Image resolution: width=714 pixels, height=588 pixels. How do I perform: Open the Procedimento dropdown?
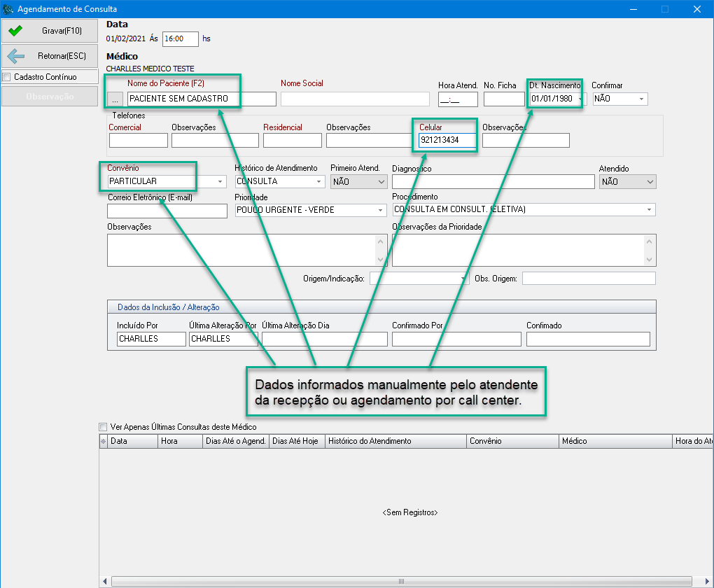[x=649, y=209]
